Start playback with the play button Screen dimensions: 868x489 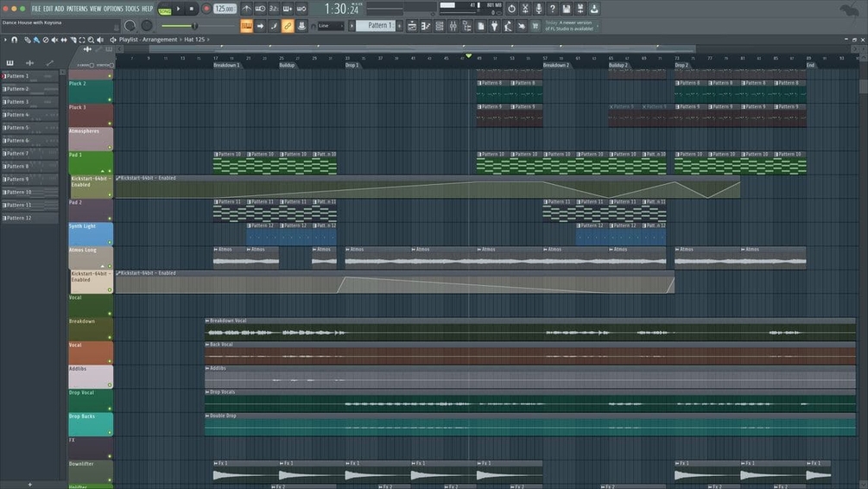(x=178, y=9)
